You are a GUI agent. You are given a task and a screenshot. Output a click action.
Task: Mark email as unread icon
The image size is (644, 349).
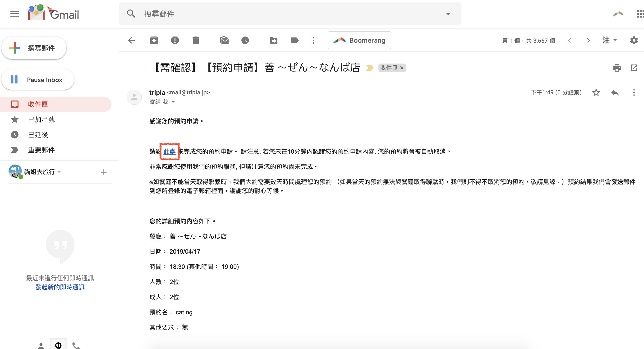(x=224, y=40)
